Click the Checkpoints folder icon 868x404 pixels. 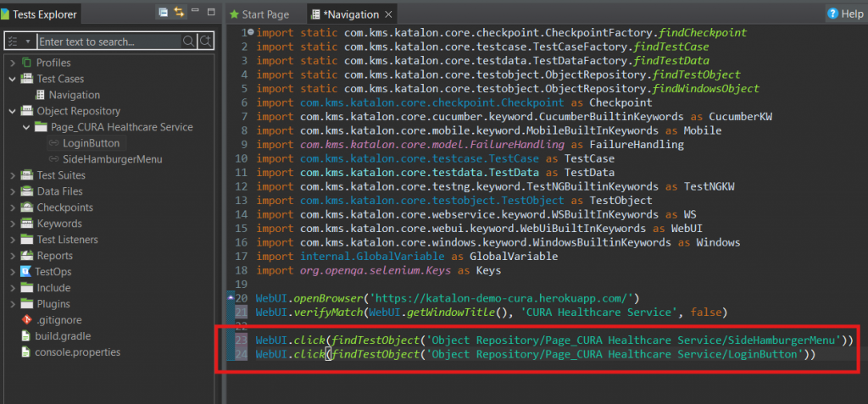(x=26, y=208)
